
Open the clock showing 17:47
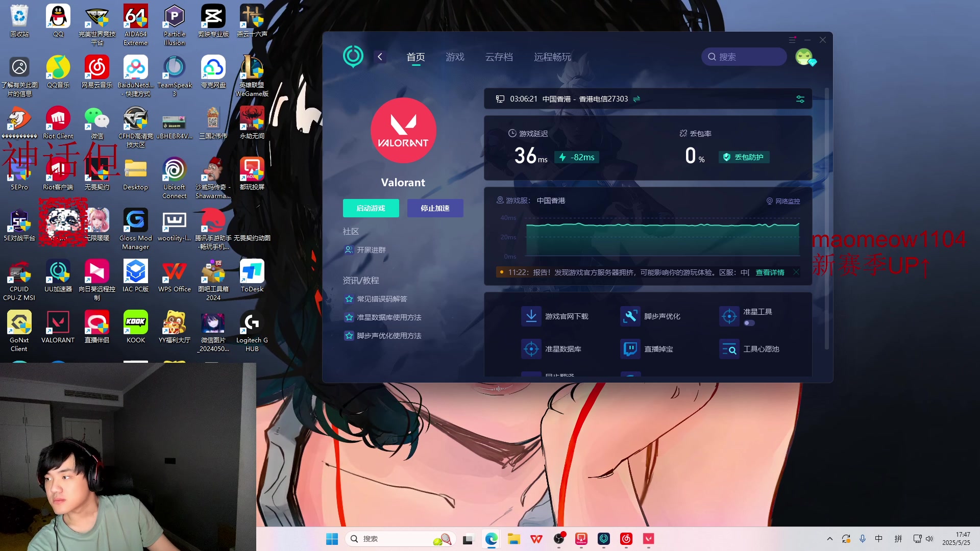click(x=957, y=539)
